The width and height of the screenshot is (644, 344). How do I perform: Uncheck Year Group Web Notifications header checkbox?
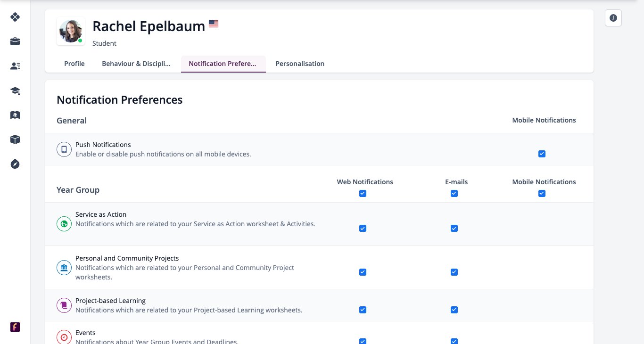[363, 194]
